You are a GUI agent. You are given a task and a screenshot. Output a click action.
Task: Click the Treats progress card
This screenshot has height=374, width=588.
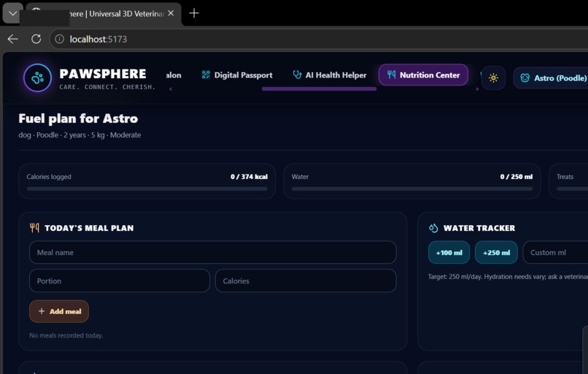tap(568, 181)
